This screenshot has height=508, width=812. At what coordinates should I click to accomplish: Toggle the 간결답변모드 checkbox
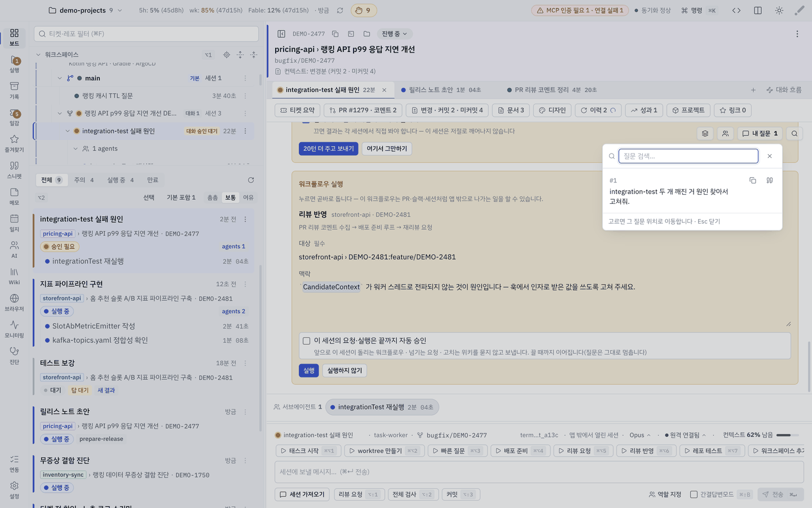coord(694,494)
